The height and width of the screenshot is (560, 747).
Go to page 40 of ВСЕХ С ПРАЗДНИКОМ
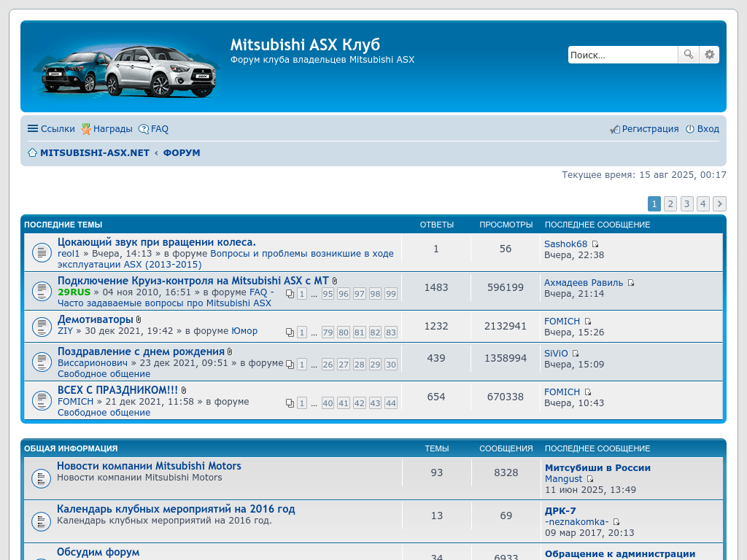point(328,402)
